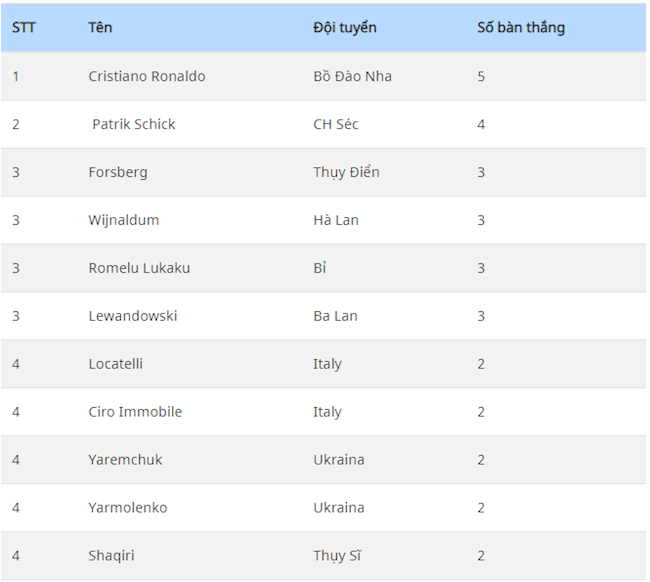Click the Bồ Đào Nha team cell
Screen dimensions: 650x582
[352, 76]
